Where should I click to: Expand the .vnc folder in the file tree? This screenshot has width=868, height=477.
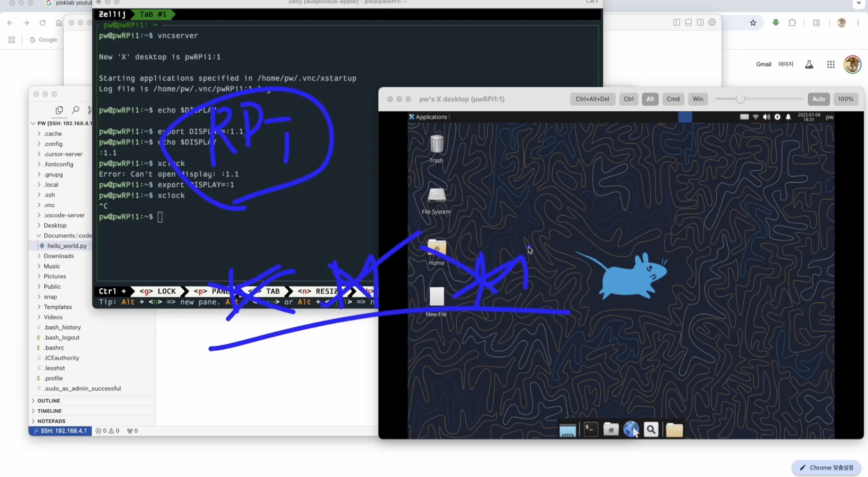click(x=49, y=205)
